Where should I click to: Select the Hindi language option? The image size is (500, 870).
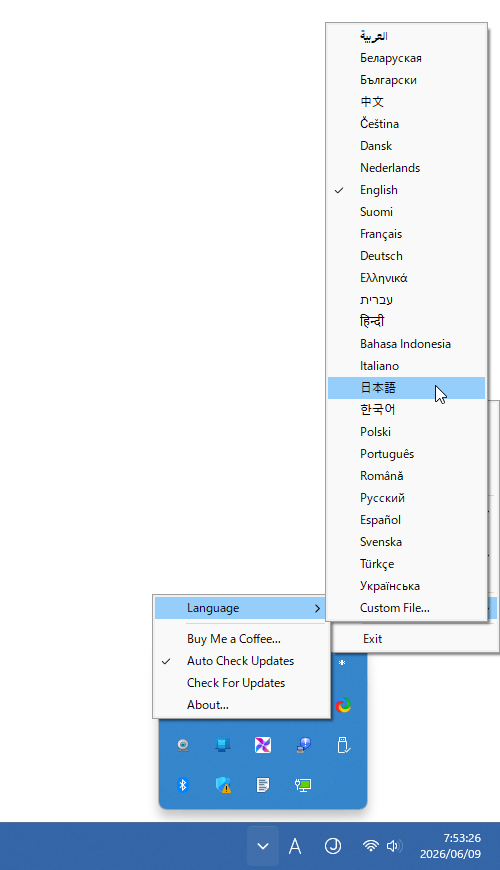pos(406,322)
